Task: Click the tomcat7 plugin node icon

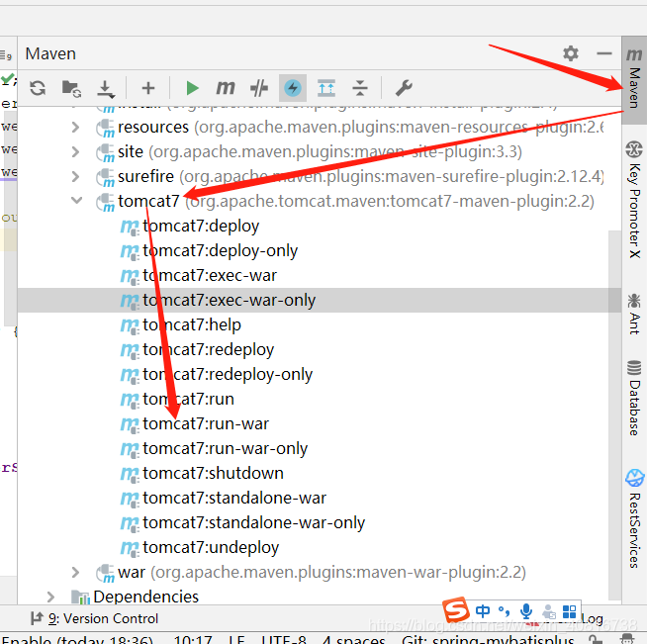Action: (x=106, y=202)
